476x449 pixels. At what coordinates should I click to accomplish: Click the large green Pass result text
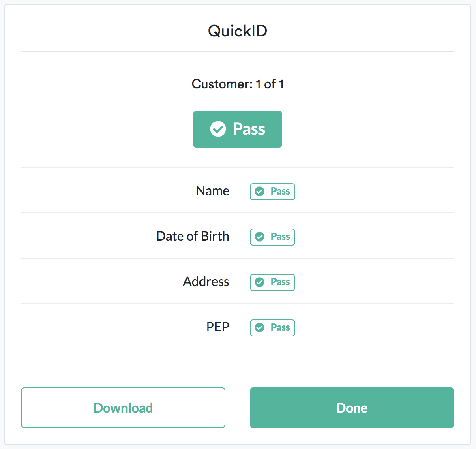[x=249, y=129]
